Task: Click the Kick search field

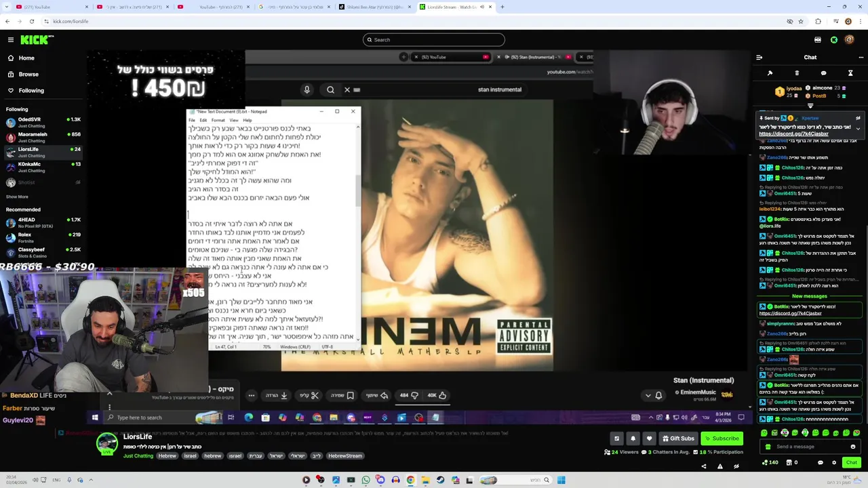Action: [434, 40]
